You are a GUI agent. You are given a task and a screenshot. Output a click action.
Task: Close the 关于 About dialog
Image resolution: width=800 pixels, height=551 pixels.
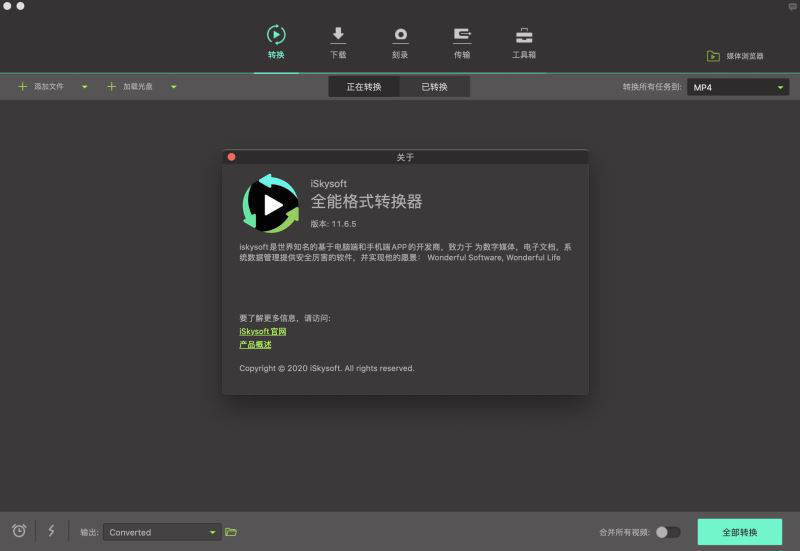point(232,157)
